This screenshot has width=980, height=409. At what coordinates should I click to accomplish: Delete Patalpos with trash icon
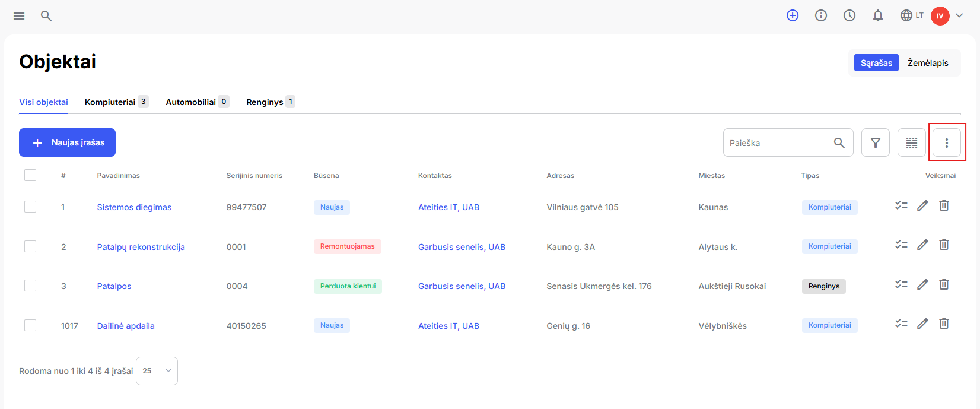(x=944, y=284)
